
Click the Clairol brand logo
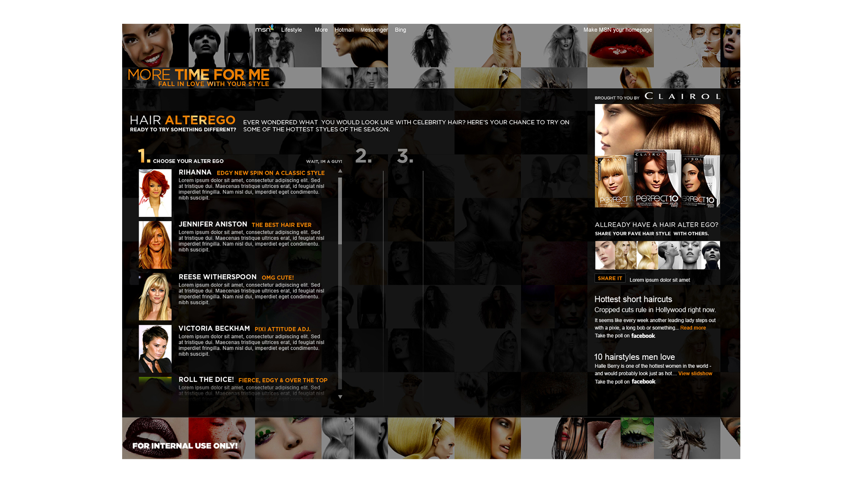[682, 96]
